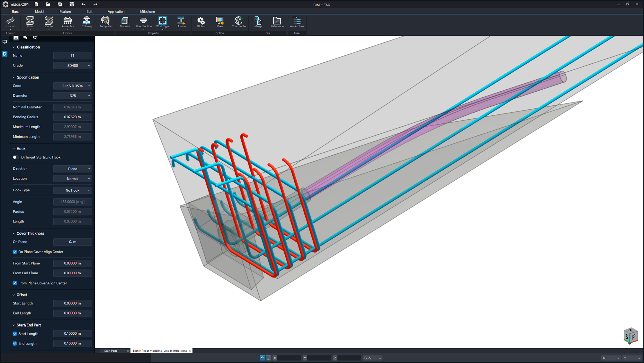Open the force unit N dropdown
The image size is (644, 363).
611,358
